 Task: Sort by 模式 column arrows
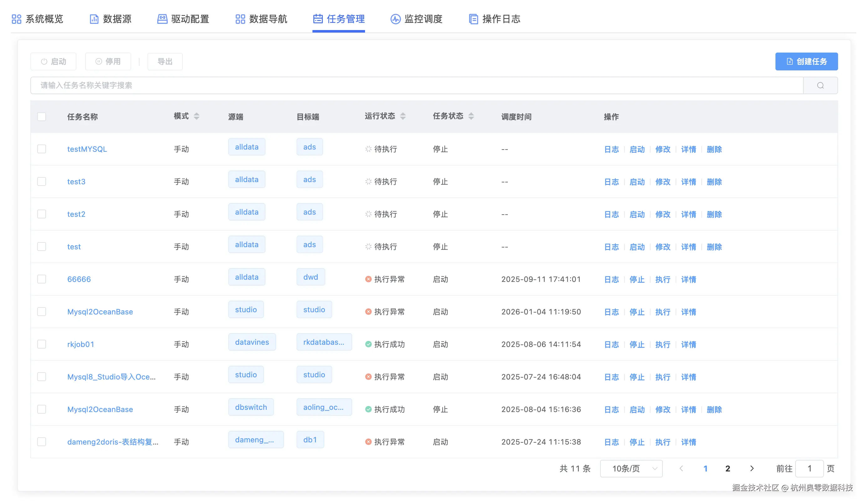pyautogui.click(x=196, y=116)
